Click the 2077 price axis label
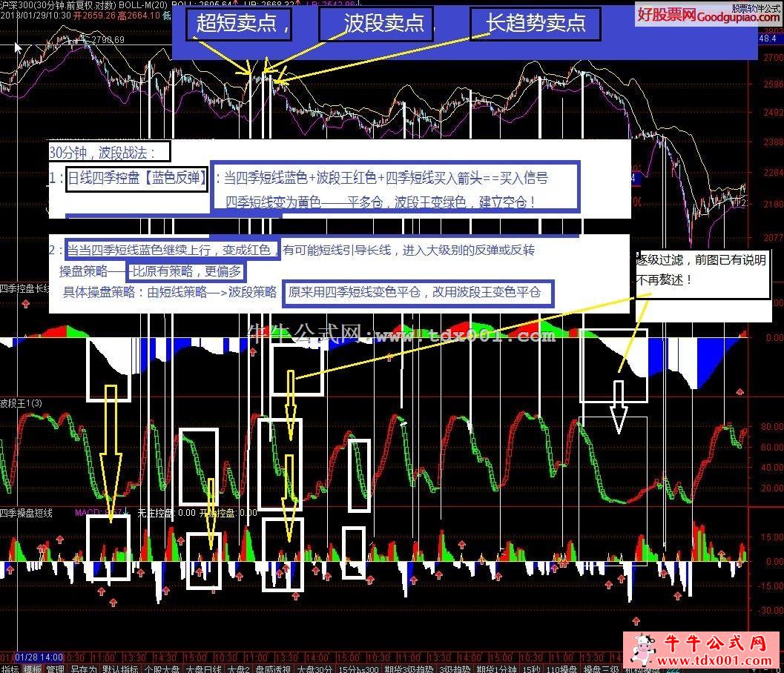The image size is (784, 673). [773, 237]
